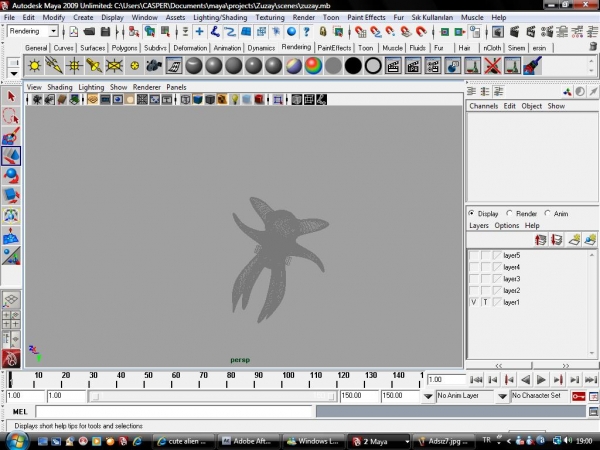Create a camera from Rendering shelf

click(x=154, y=65)
